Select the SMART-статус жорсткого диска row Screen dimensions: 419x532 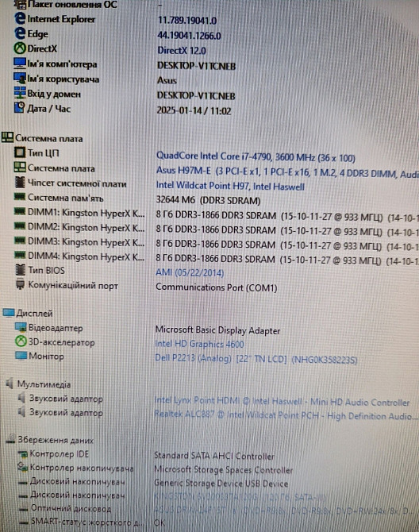click(x=88, y=522)
